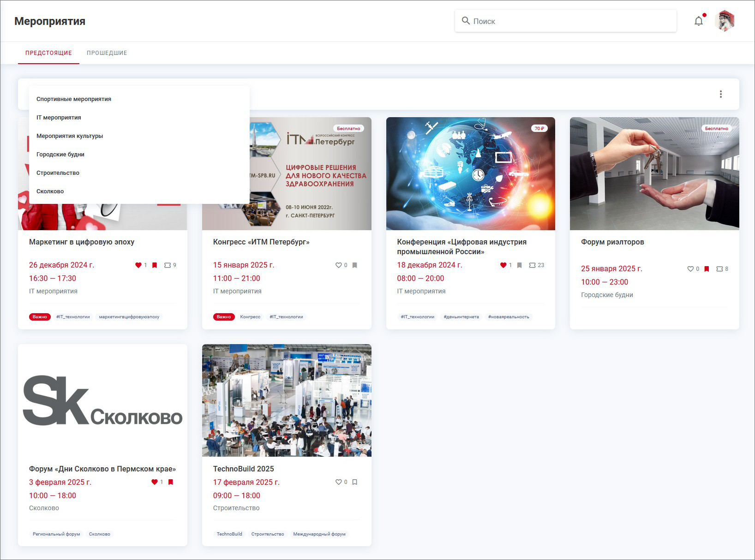Switch to the Прошедшие tab
The height and width of the screenshot is (560, 755).
coord(107,53)
